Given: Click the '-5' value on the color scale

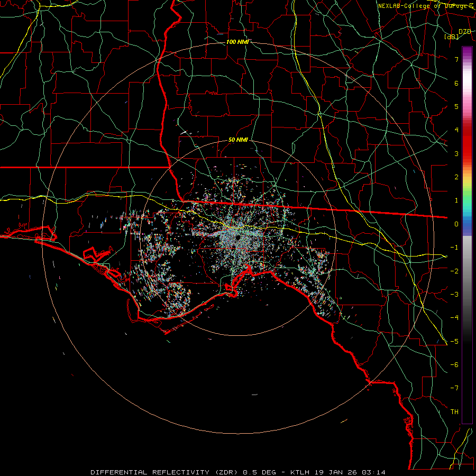Looking at the screenshot, I should pyautogui.click(x=454, y=342).
